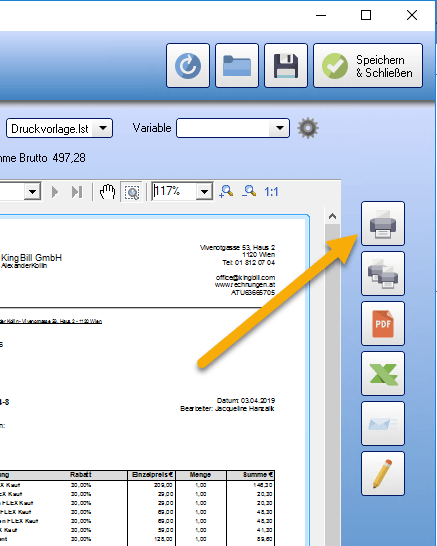Open the folder (load) button
Viewport: 437px width, 546px height.
click(237, 65)
